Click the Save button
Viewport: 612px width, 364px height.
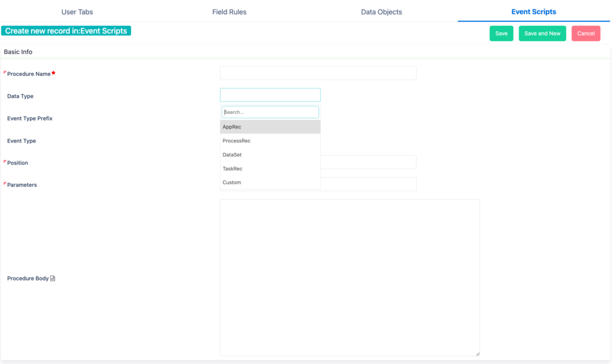pos(501,33)
